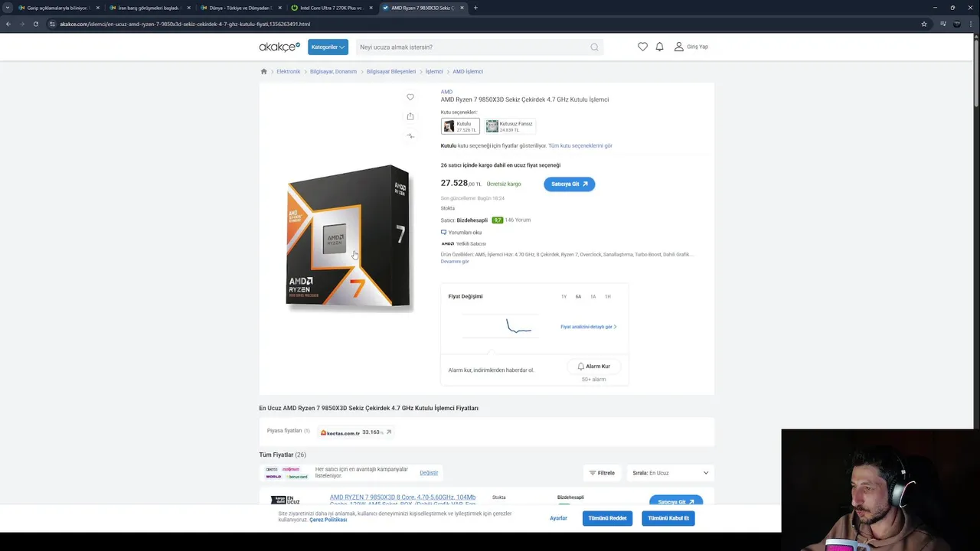
Task: Click the 146 Yorum review count
Action: click(x=518, y=220)
